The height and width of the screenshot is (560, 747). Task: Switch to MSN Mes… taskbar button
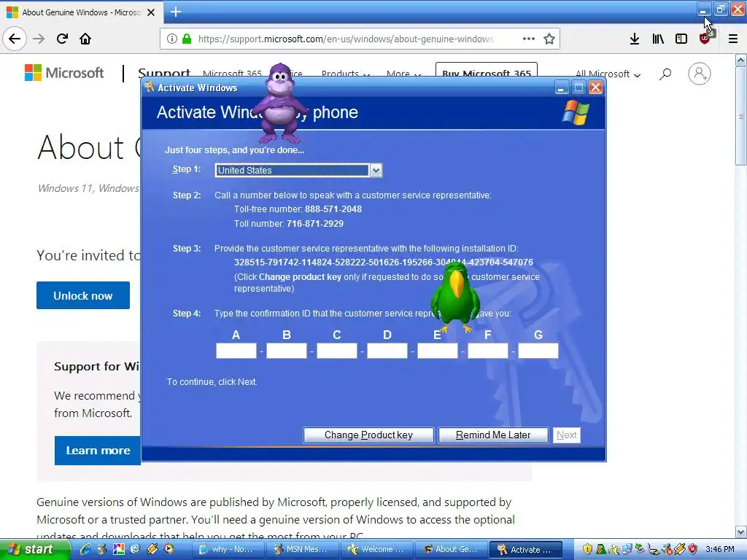(x=303, y=550)
